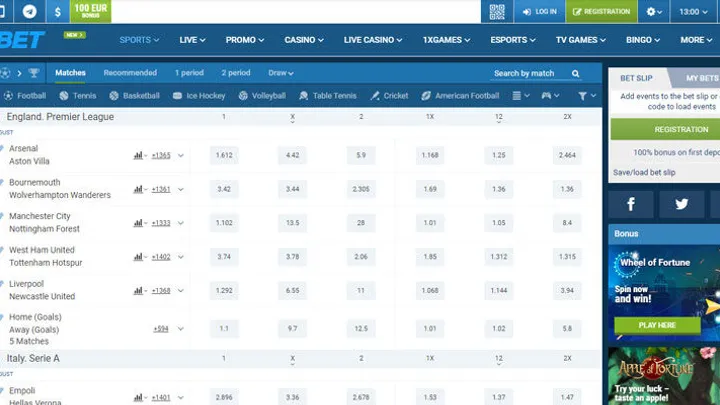Open the SPORTS menu dropdown

(139, 40)
